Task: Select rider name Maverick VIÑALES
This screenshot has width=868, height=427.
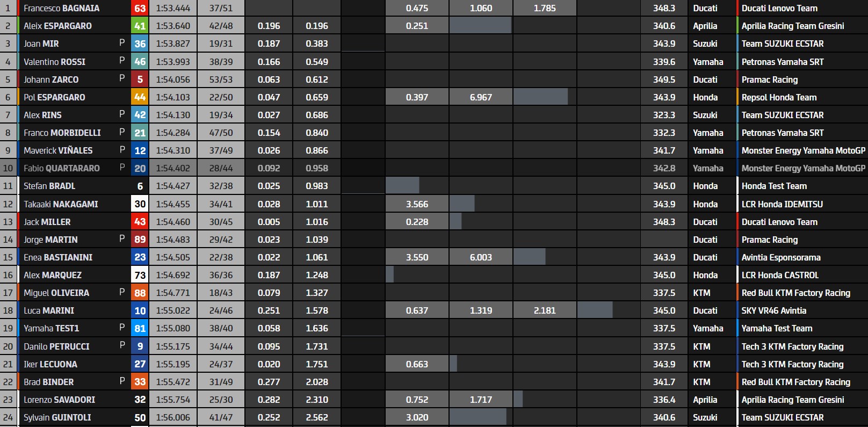Action: [58, 150]
